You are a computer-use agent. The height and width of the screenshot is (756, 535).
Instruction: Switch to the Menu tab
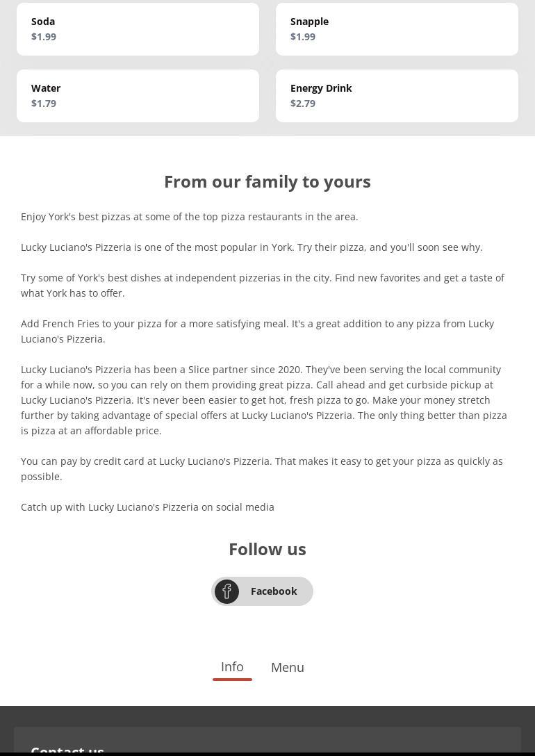tap(288, 668)
